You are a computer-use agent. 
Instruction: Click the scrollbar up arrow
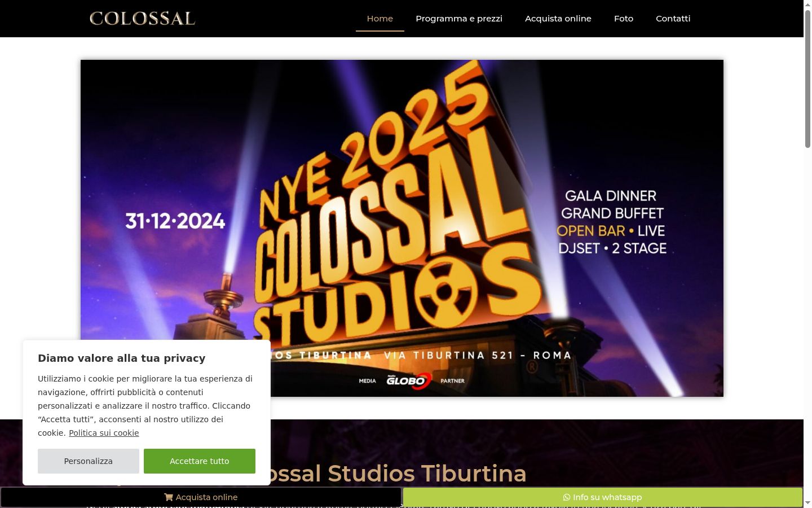pyautogui.click(x=807, y=5)
